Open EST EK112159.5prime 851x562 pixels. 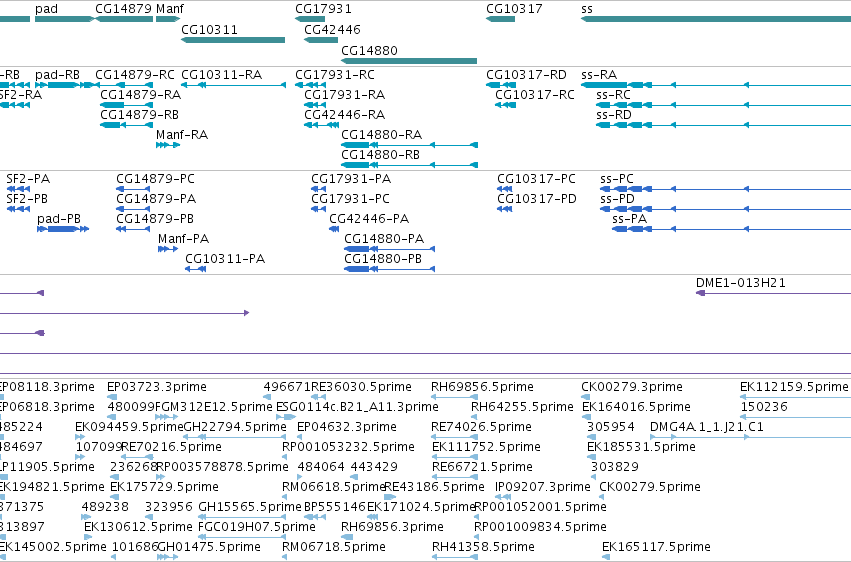click(794, 387)
